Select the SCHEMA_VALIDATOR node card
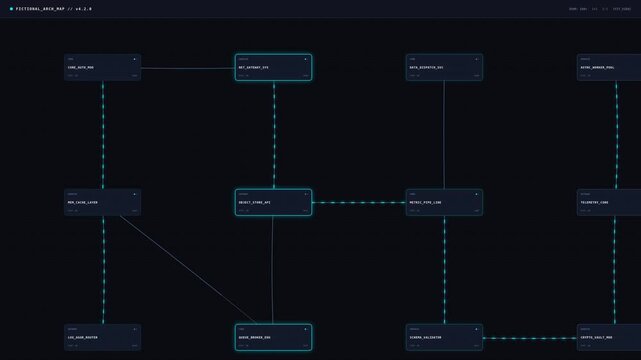Viewport: 641px width, 360px height. [444, 338]
